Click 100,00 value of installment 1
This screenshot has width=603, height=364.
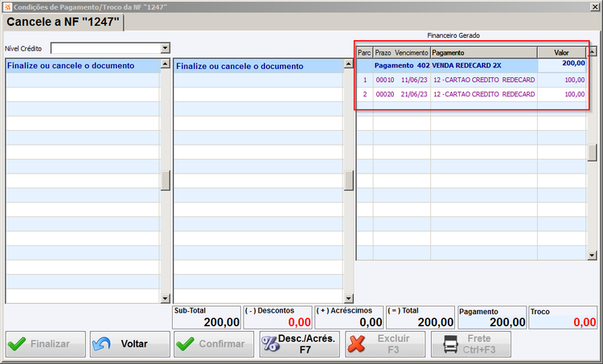pos(575,80)
